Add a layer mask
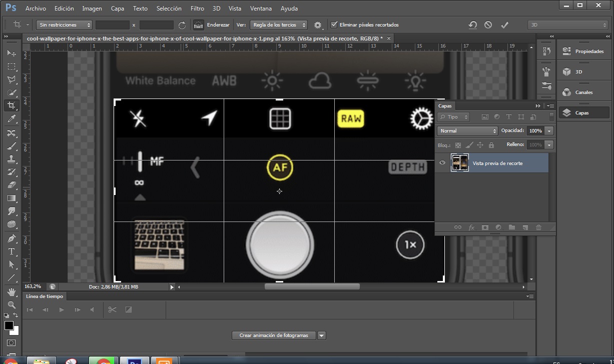The width and height of the screenshot is (614, 364). 485,227
